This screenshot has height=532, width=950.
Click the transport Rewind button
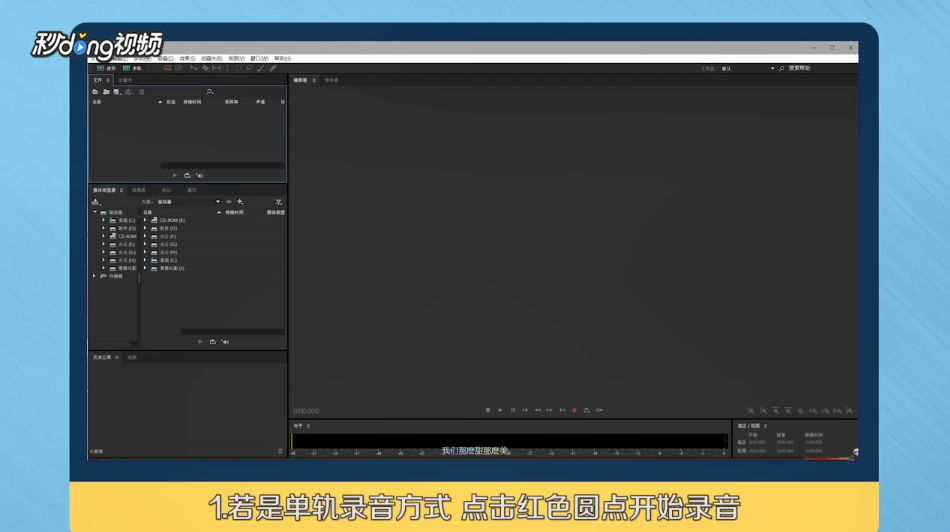tap(537, 410)
